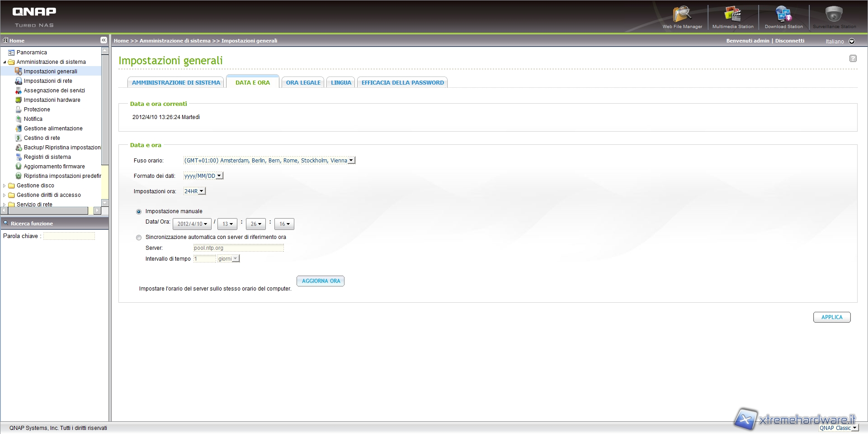Open the Fuso orario timezone dropdown
868x434 pixels.
click(x=269, y=161)
